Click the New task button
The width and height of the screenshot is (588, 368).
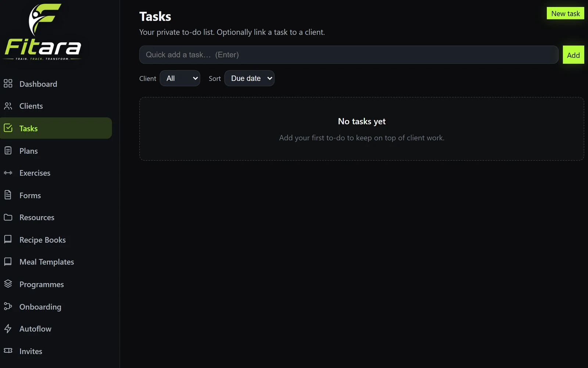pos(566,13)
